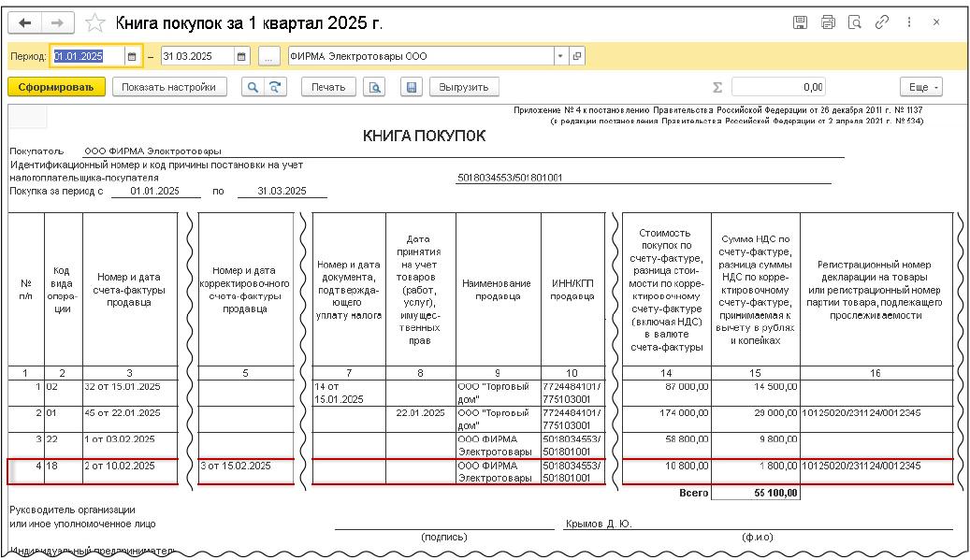The image size is (970, 560).
Task: Open calendar picker for period start date
Action: [x=132, y=56]
